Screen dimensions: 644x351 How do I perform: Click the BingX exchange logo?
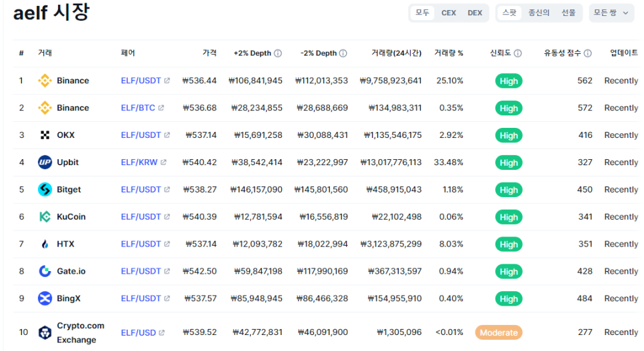(x=45, y=298)
